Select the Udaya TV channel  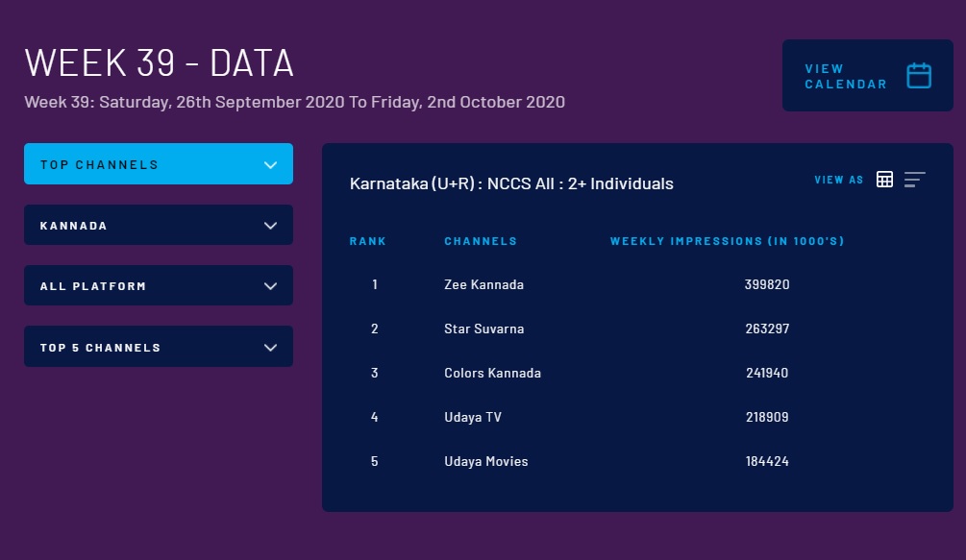(x=473, y=417)
